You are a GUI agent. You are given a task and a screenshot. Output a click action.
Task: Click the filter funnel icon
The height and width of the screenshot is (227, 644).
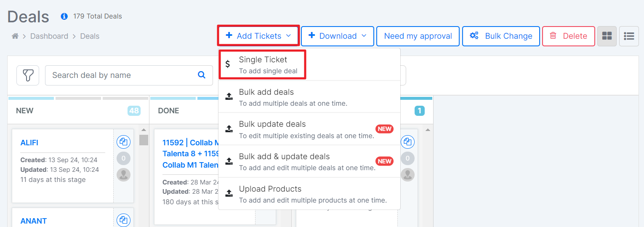click(x=28, y=75)
